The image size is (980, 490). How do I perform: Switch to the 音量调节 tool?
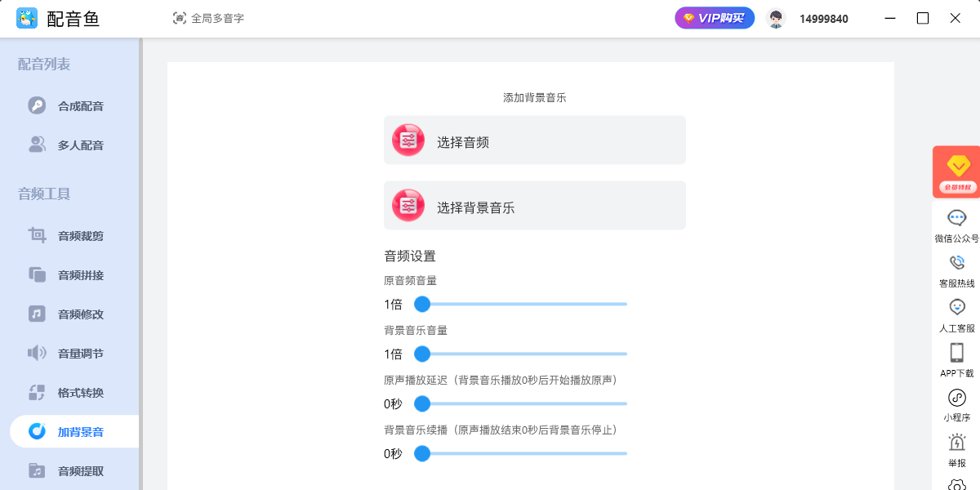pyautogui.click(x=73, y=353)
